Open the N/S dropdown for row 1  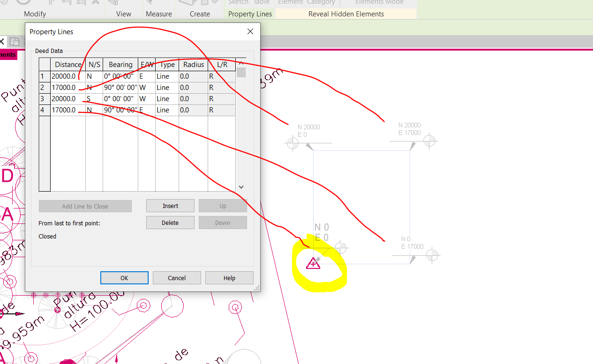tap(94, 76)
